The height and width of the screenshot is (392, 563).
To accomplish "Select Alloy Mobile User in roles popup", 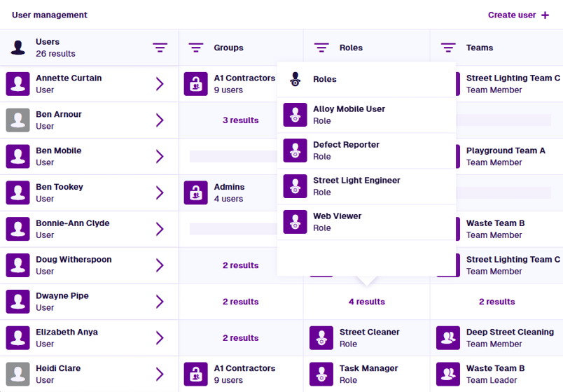I will point(349,115).
